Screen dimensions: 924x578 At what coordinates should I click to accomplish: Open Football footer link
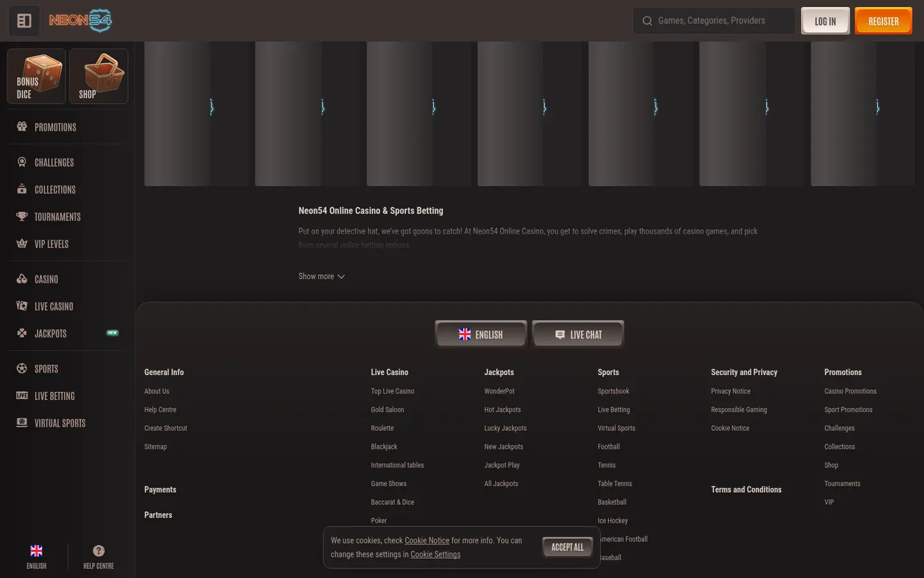pyautogui.click(x=608, y=447)
